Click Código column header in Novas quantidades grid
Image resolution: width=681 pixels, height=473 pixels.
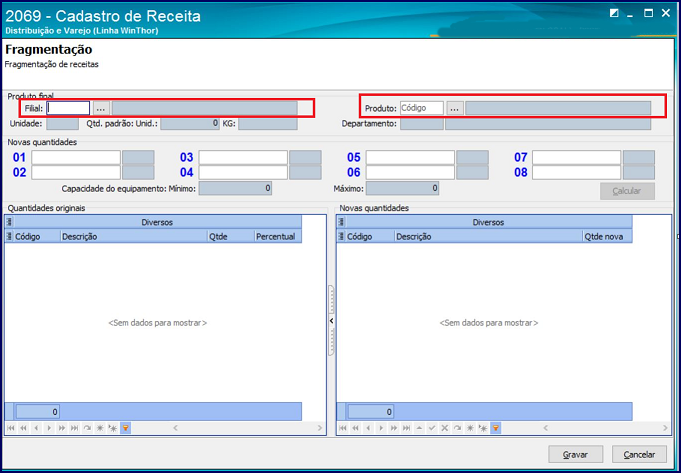(x=370, y=236)
